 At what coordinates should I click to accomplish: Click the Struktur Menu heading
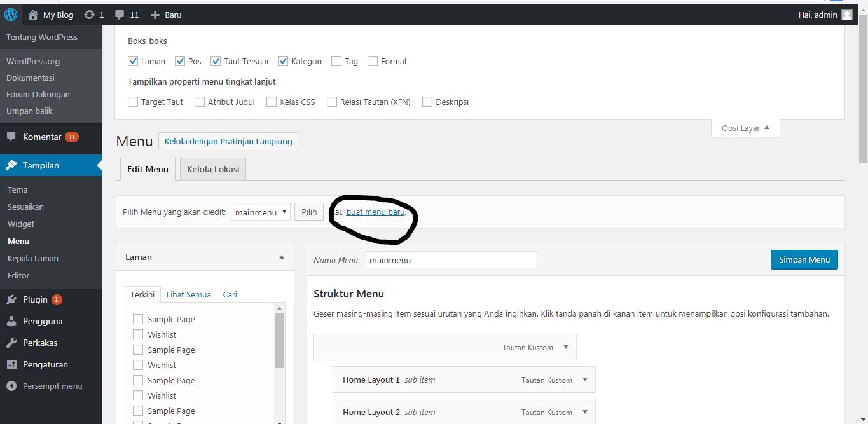348,294
